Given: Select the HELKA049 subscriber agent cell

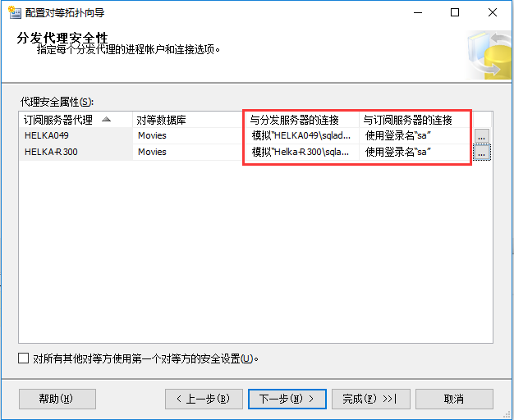Looking at the screenshot, I should pyautogui.click(x=76, y=135).
